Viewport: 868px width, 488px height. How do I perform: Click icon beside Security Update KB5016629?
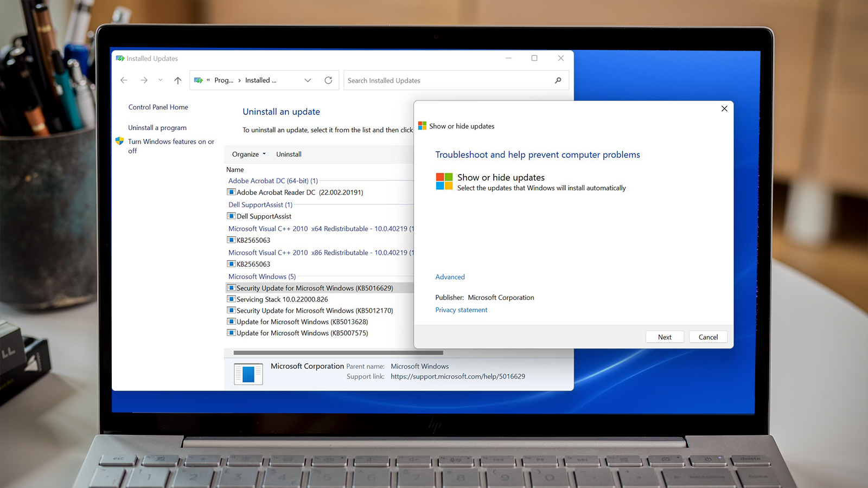point(231,288)
